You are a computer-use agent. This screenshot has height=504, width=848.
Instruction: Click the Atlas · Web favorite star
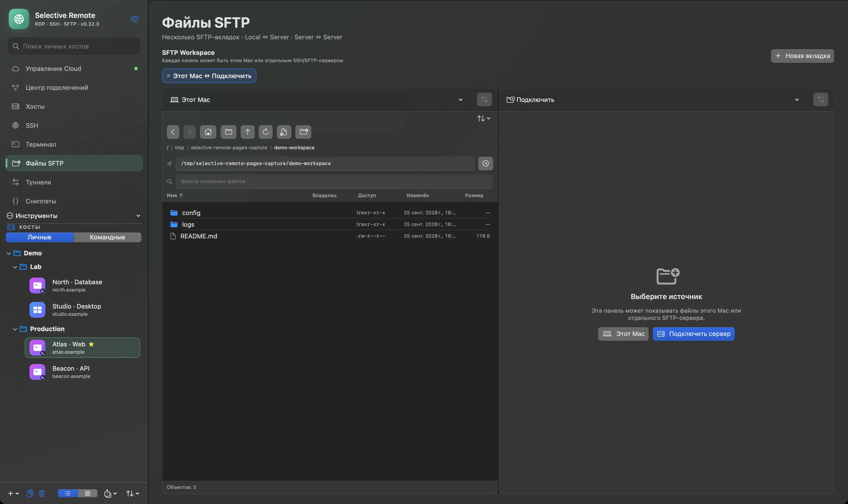[91, 344]
